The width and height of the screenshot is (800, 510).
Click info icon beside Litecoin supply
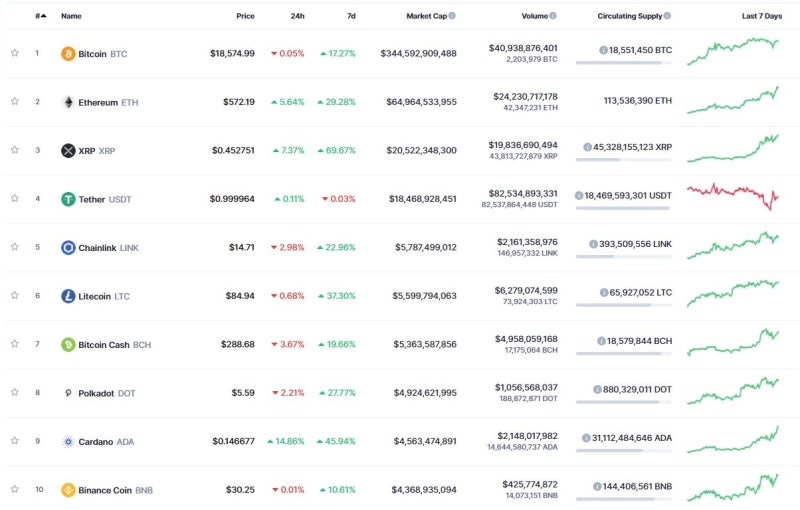(x=604, y=292)
